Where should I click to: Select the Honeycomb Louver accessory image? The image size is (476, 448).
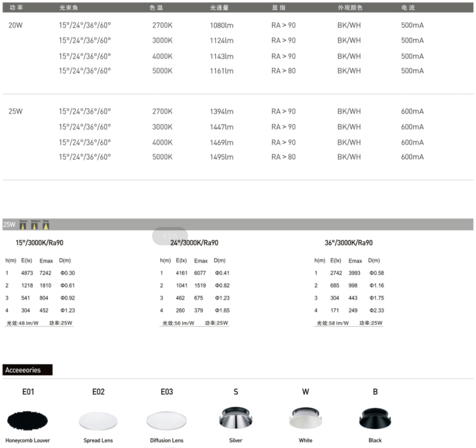coord(28,420)
